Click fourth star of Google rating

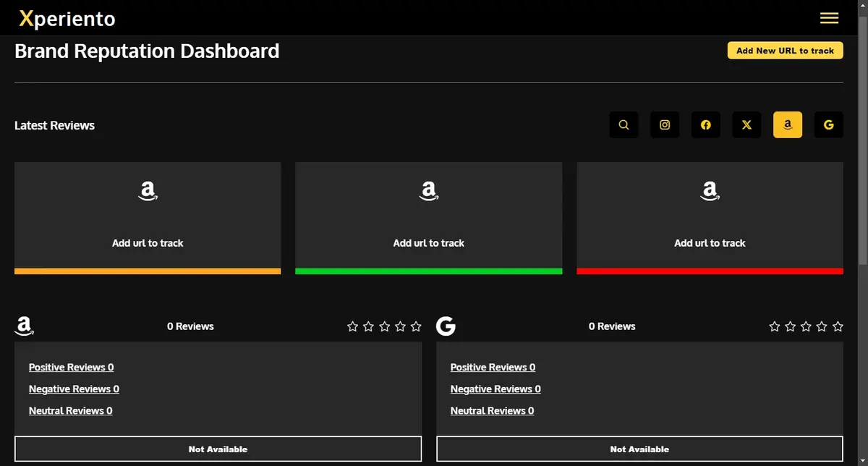822,326
